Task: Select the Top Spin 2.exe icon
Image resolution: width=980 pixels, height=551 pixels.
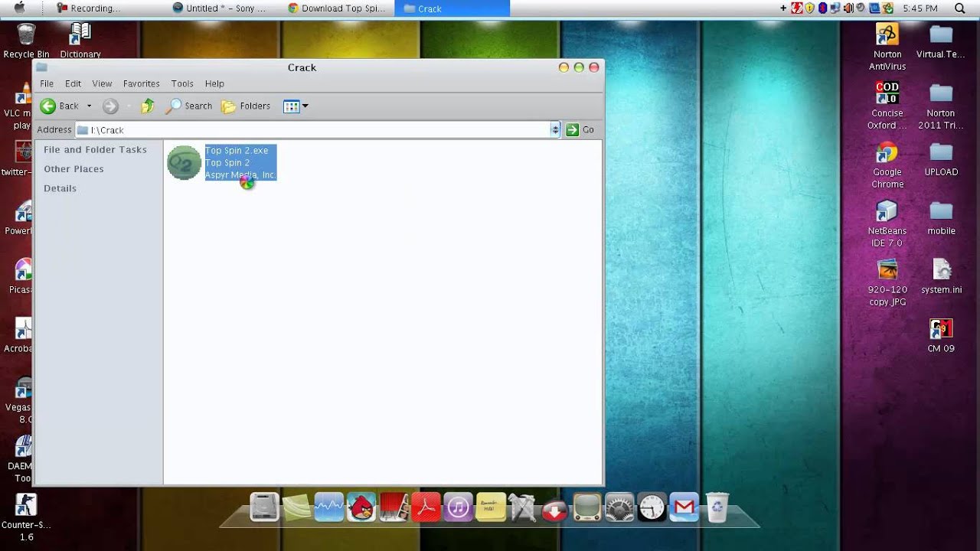Action: [184, 162]
